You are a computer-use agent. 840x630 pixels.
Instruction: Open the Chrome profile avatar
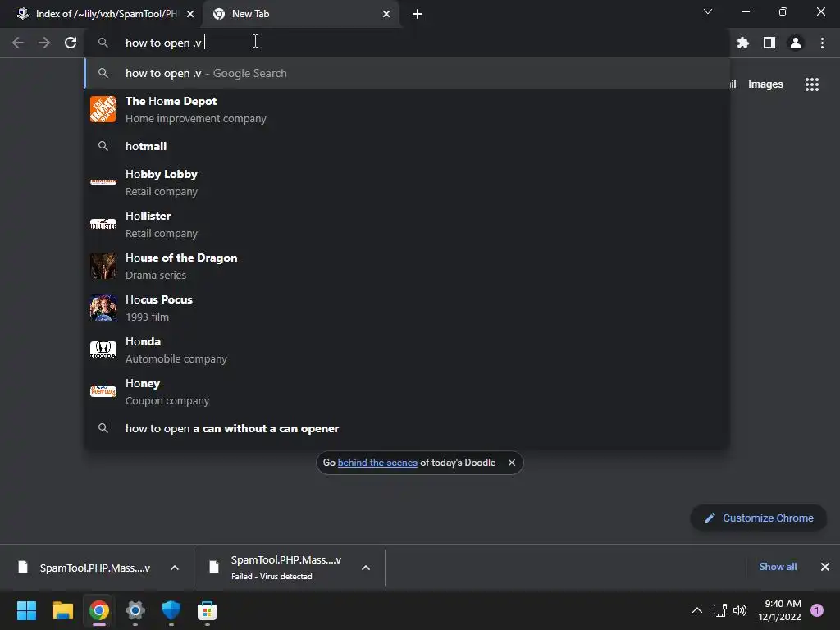[796, 43]
